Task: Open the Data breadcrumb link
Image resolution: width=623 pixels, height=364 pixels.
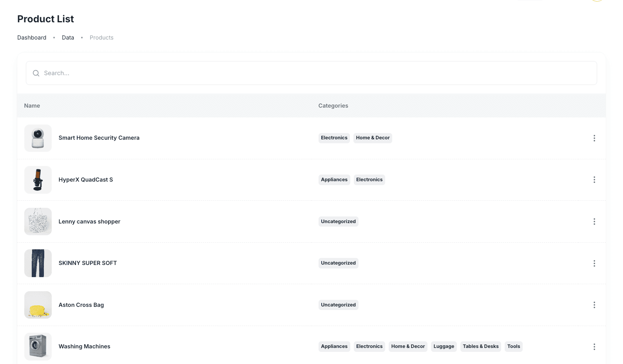Action: [68, 38]
